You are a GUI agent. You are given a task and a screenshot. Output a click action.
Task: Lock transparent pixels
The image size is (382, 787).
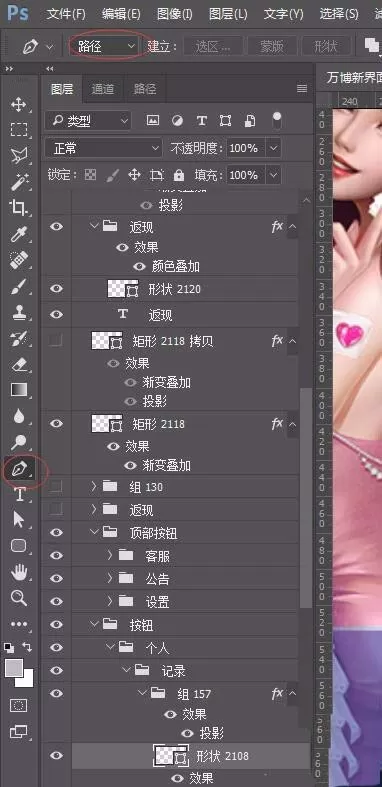pos(90,175)
